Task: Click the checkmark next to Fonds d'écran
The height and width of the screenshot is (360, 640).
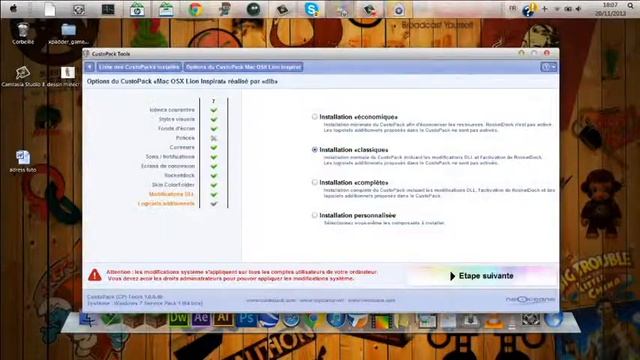Action: click(213, 129)
